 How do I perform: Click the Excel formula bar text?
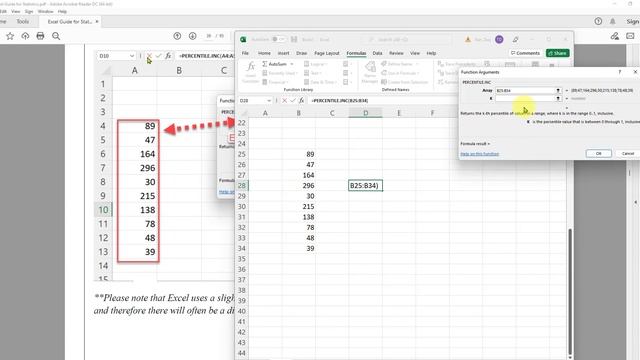click(340, 100)
